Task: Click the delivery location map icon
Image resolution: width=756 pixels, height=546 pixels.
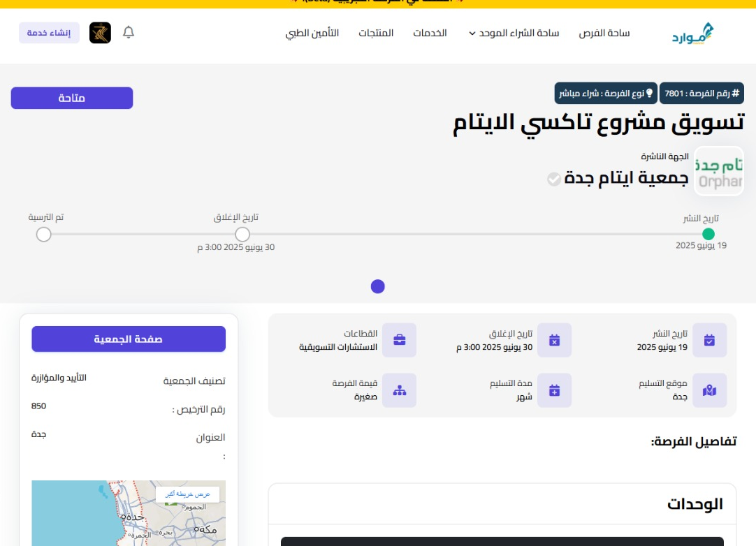Action: (709, 390)
